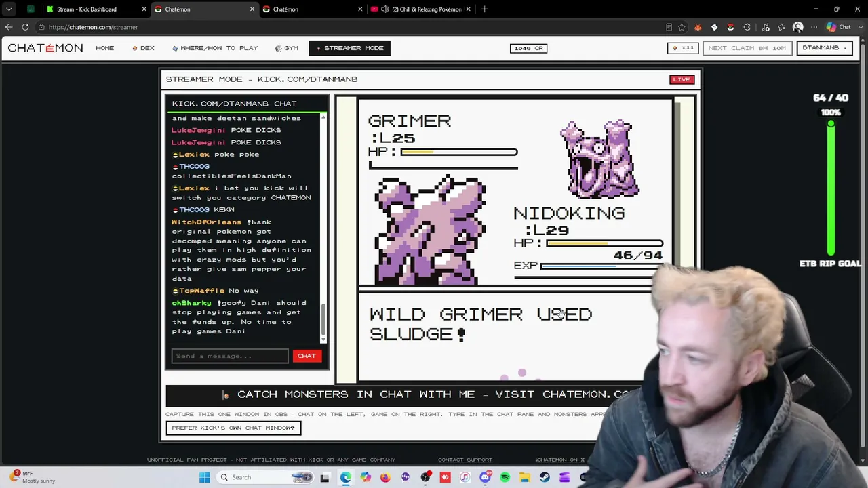Open the browser Extensions puzzle icon

(747, 27)
